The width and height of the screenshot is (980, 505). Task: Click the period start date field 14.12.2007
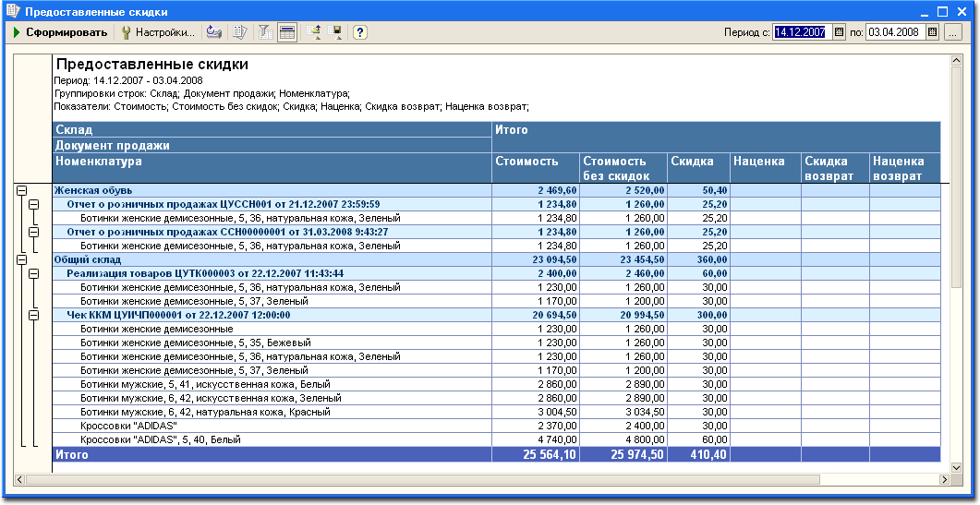804,32
